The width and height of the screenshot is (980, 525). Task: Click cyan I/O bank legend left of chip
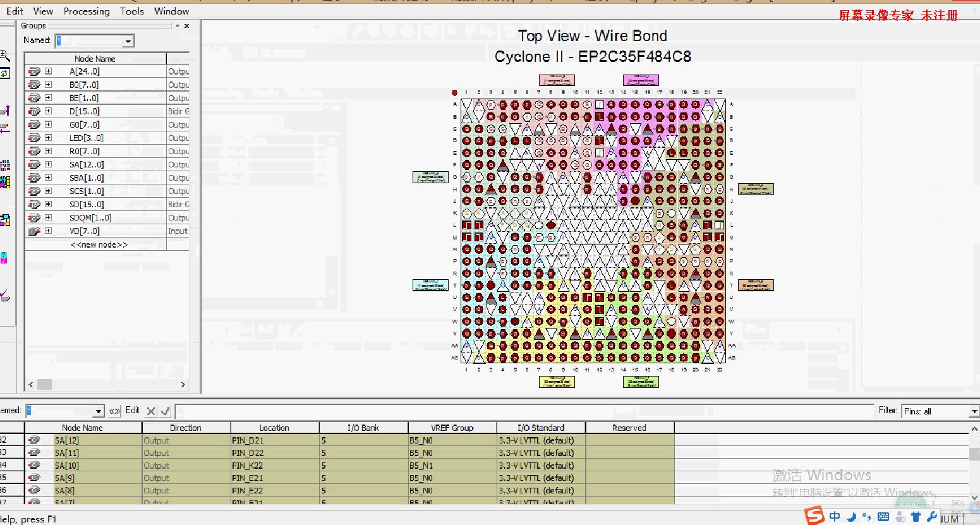(x=430, y=285)
